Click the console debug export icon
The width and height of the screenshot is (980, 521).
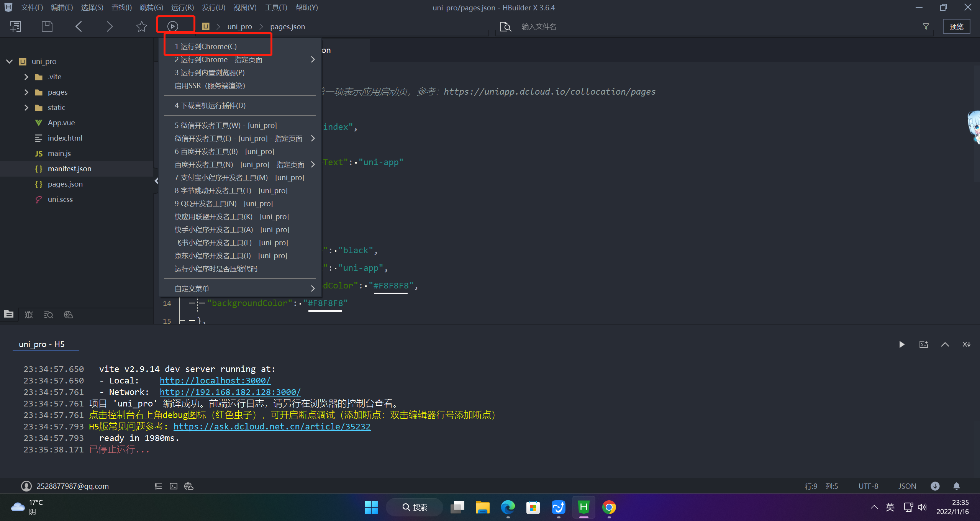pos(924,344)
